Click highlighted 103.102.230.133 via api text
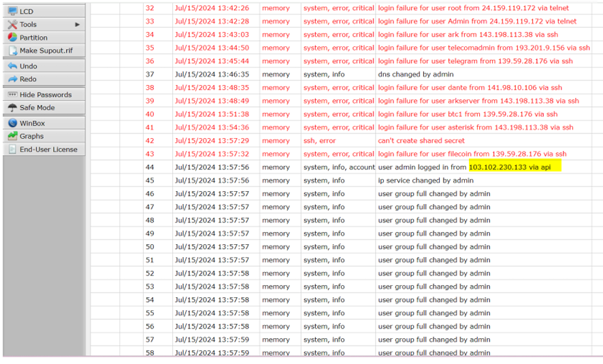The image size is (603, 364). tap(510, 167)
